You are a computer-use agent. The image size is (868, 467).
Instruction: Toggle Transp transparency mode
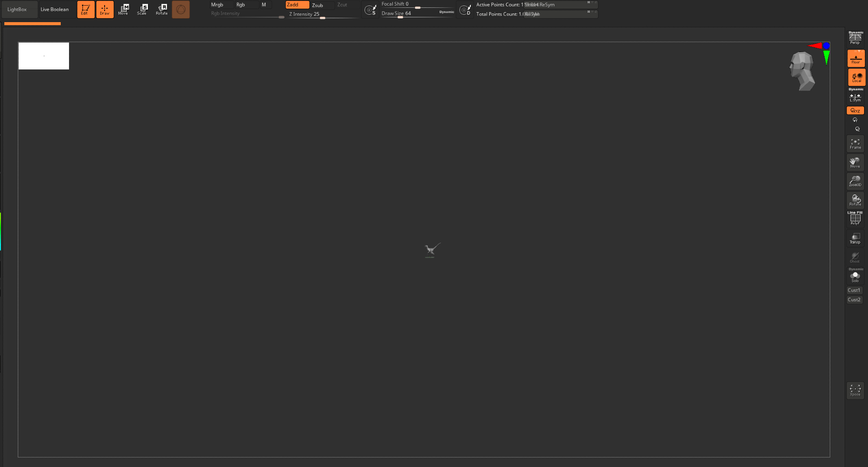point(855,238)
